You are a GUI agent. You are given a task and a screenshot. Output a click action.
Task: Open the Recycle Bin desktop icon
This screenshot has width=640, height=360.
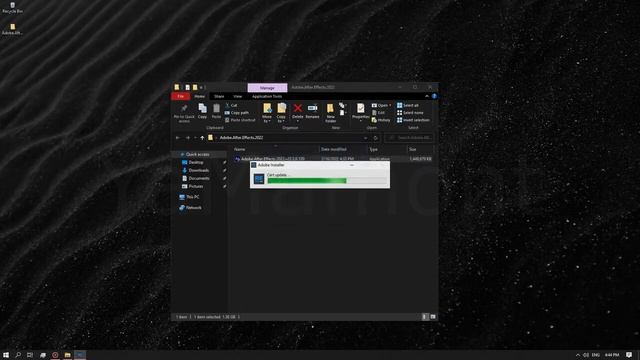pyautogui.click(x=13, y=7)
